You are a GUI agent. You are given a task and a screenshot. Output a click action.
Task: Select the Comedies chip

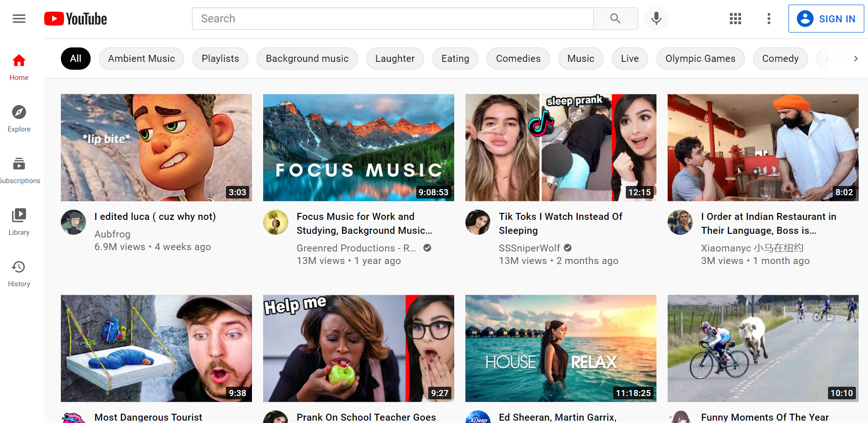click(x=518, y=59)
